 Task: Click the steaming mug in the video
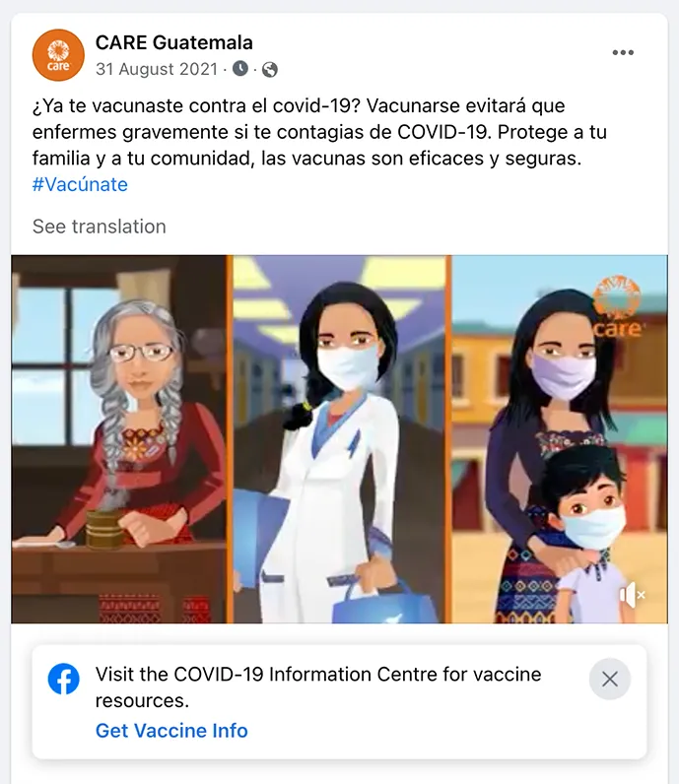coord(104,528)
